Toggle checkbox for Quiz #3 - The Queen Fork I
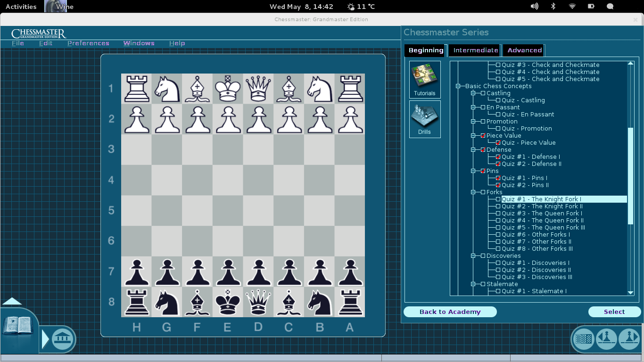The height and width of the screenshot is (362, 644). (498, 214)
